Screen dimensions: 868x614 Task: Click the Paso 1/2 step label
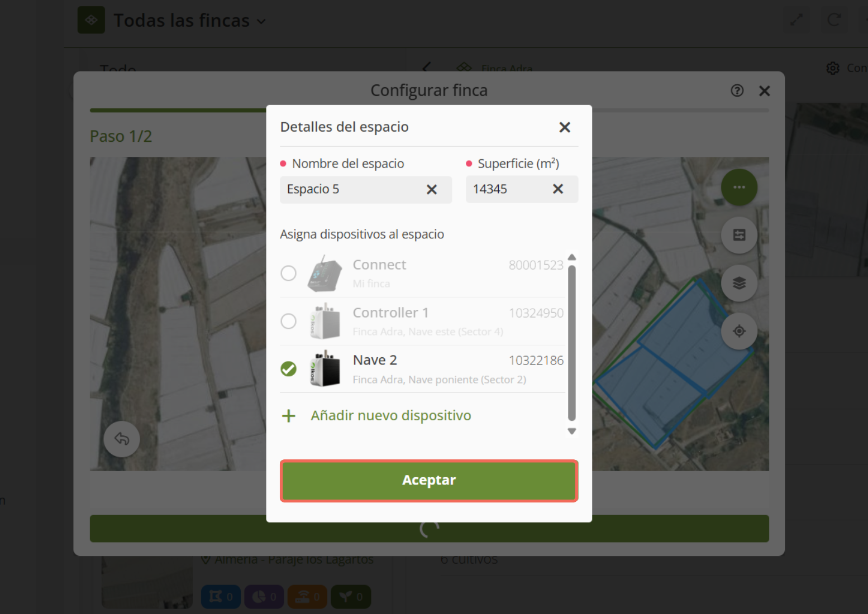tap(121, 136)
